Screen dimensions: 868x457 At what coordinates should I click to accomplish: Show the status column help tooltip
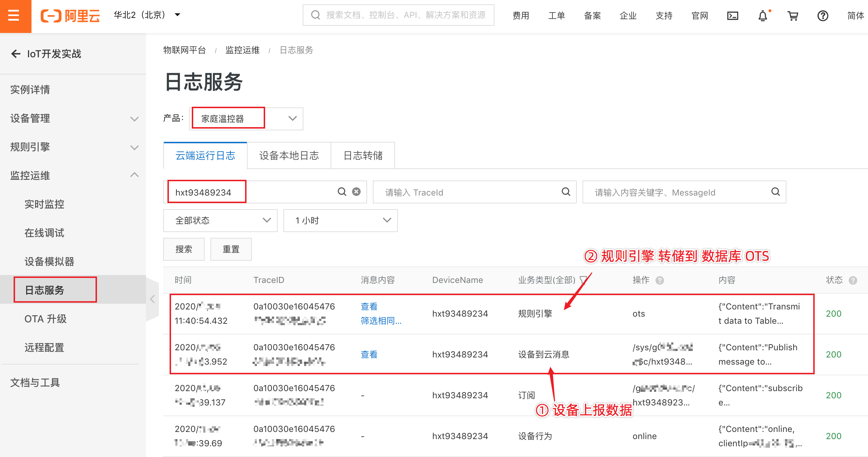(x=853, y=280)
